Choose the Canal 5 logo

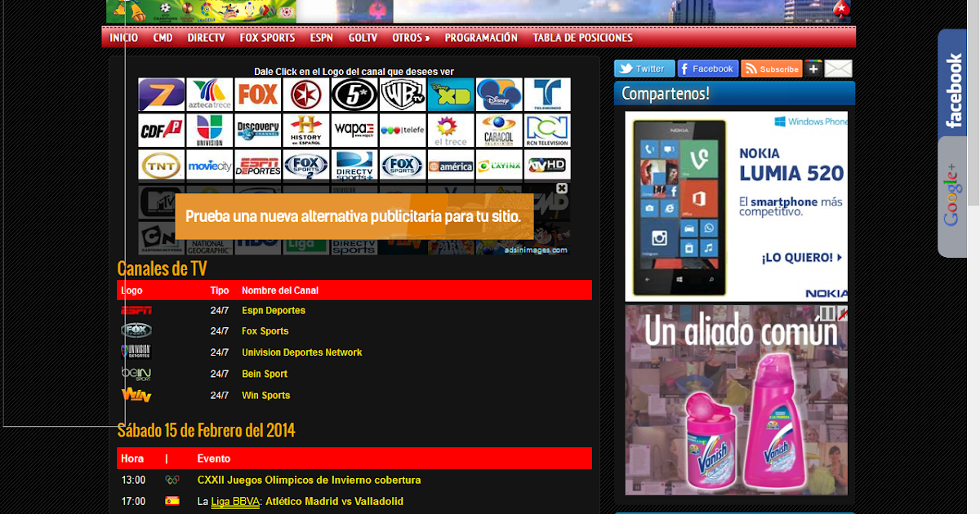point(354,95)
